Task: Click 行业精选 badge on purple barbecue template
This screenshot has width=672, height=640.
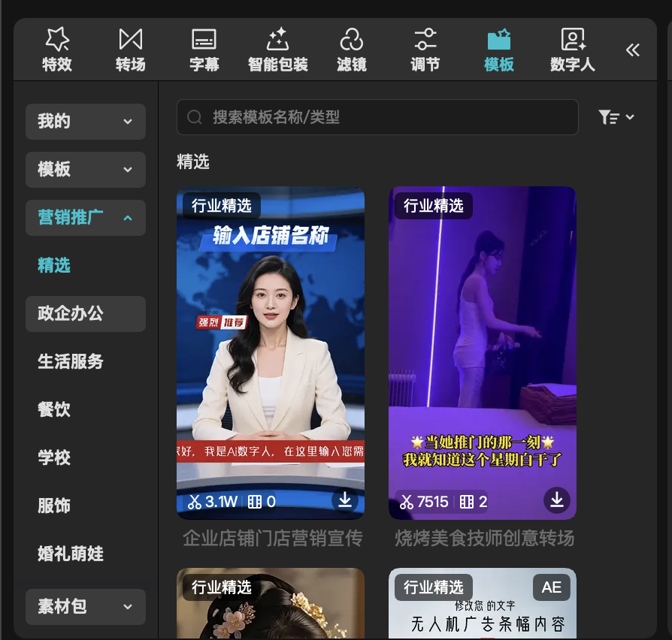Action: click(x=434, y=206)
